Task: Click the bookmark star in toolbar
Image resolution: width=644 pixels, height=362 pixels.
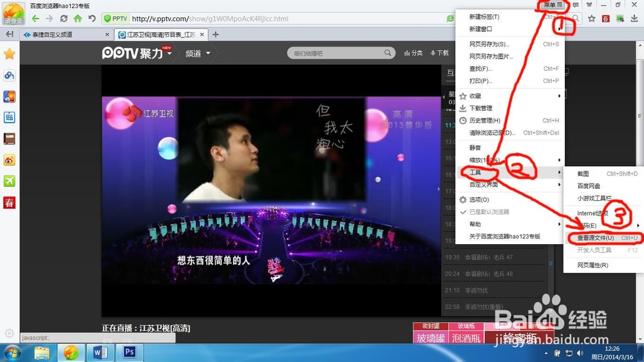Action: tap(591, 19)
